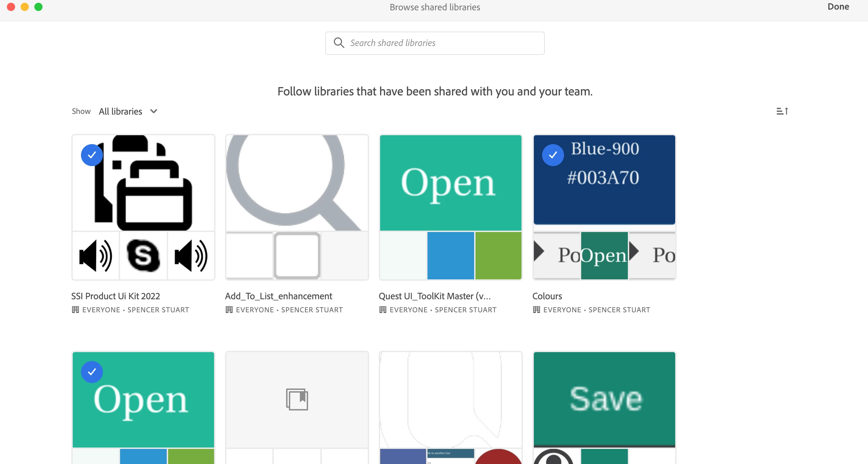Click organization icon under Add_To_List_enhancement

(x=229, y=310)
